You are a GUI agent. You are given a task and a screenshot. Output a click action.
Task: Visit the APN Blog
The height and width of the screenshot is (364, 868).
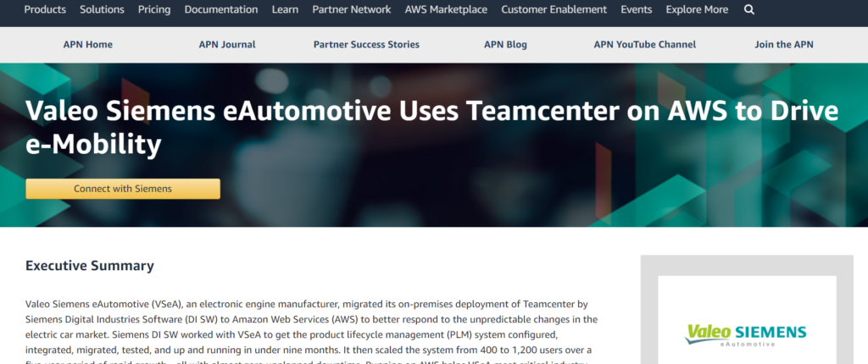(x=505, y=45)
